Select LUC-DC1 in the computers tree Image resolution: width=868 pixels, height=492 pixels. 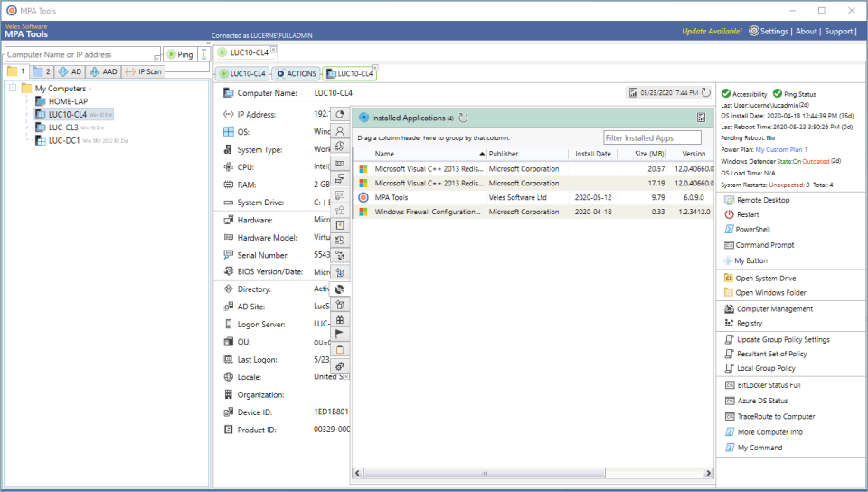(63, 140)
